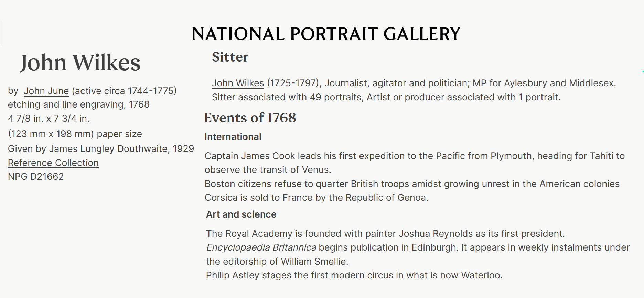Viewport: 644px width, 298px height.
Task: Click the Given by James Lungley Douthwaite line
Action: [x=101, y=149]
